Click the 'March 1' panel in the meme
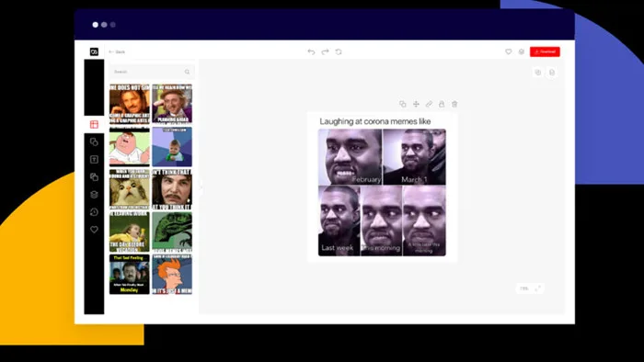 coord(414,157)
